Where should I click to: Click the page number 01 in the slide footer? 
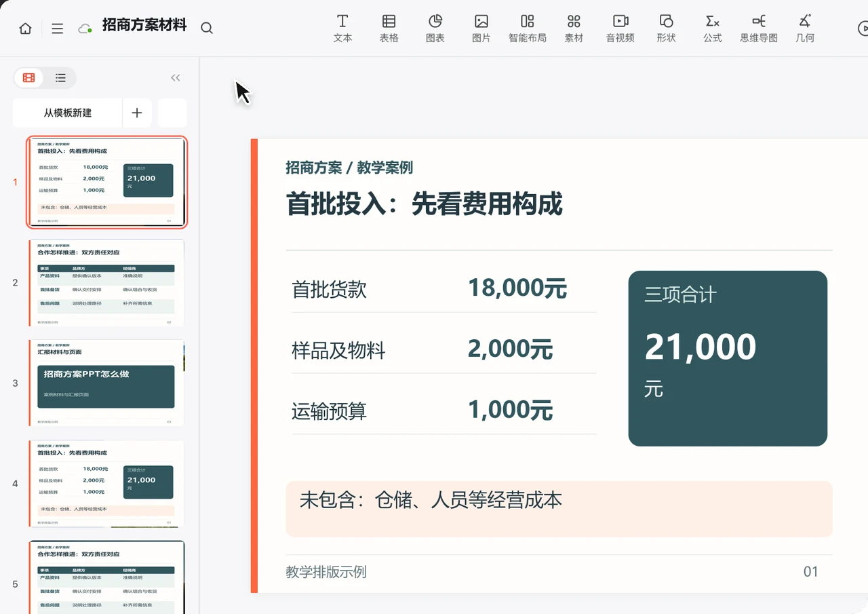[811, 572]
